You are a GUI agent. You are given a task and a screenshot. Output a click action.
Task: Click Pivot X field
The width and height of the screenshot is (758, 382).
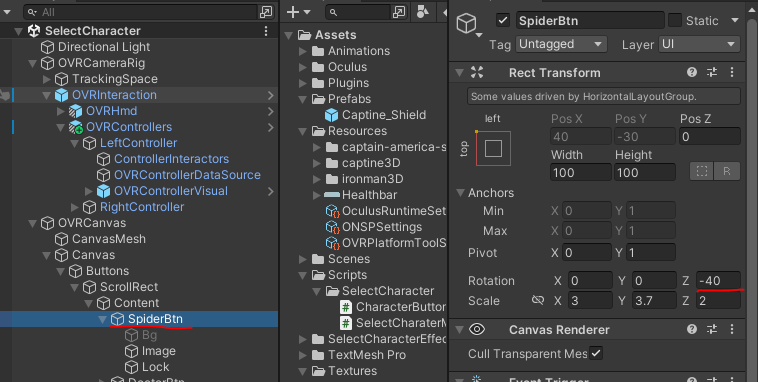(x=587, y=252)
